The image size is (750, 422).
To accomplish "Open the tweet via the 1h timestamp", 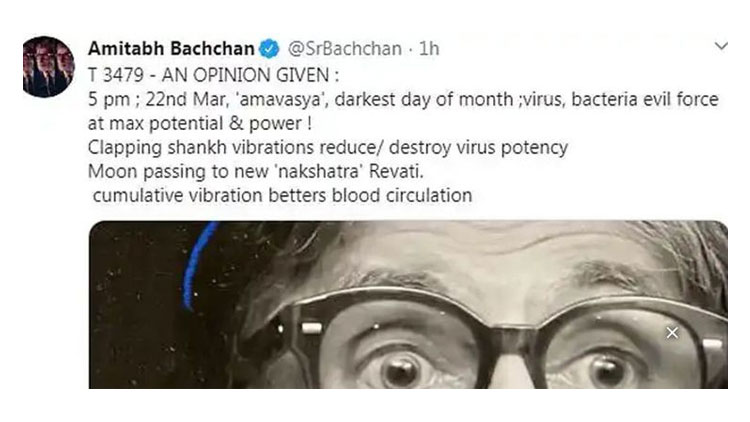I will click(x=430, y=48).
